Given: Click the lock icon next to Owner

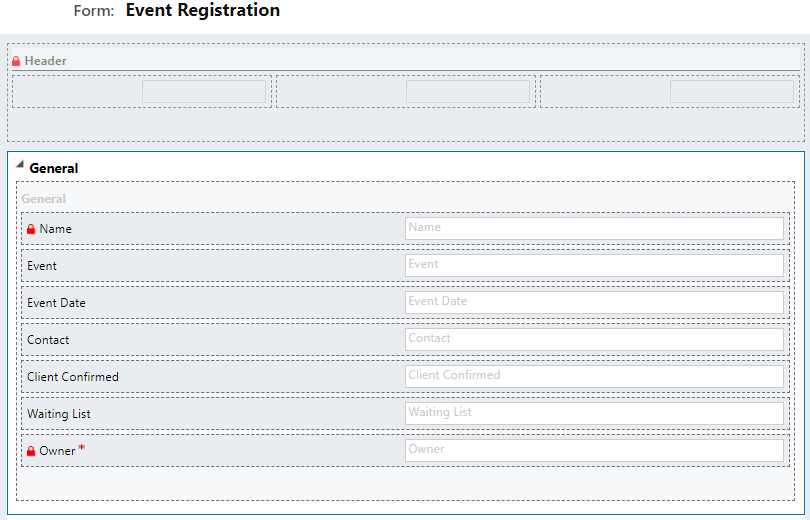Looking at the screenshot, I should click(31, 451).
